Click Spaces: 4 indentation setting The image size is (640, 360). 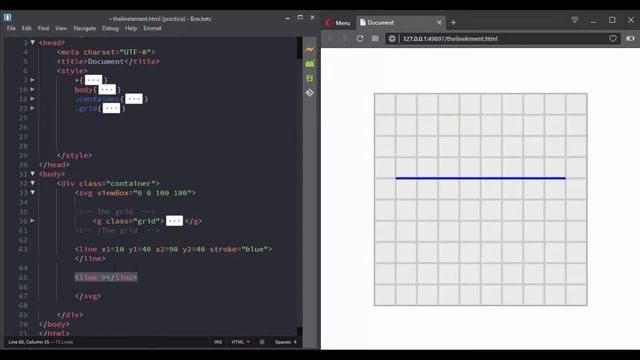[286, 342]
